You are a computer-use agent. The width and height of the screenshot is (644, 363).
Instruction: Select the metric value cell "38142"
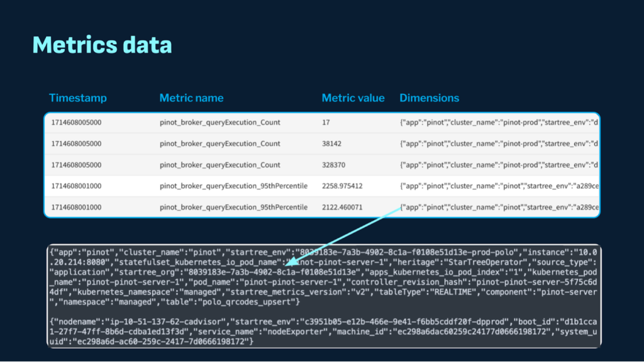(331, 143)
